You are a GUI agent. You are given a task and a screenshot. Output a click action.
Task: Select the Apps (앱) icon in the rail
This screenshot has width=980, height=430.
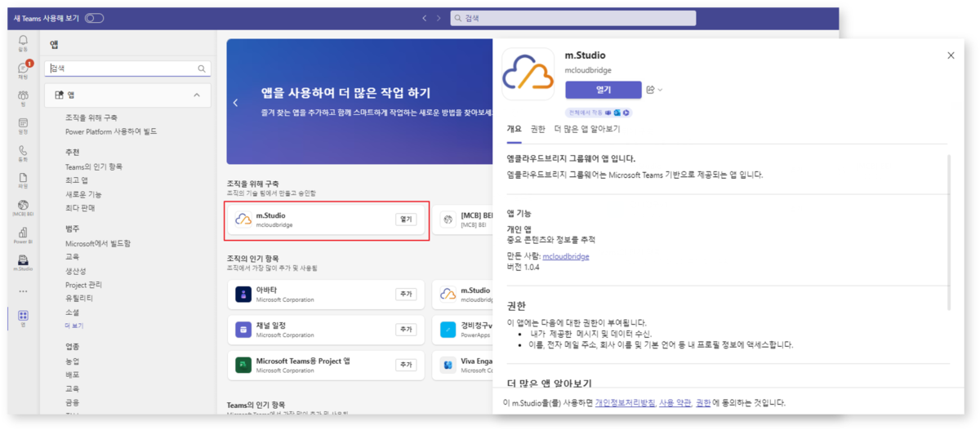coord(23,317)
